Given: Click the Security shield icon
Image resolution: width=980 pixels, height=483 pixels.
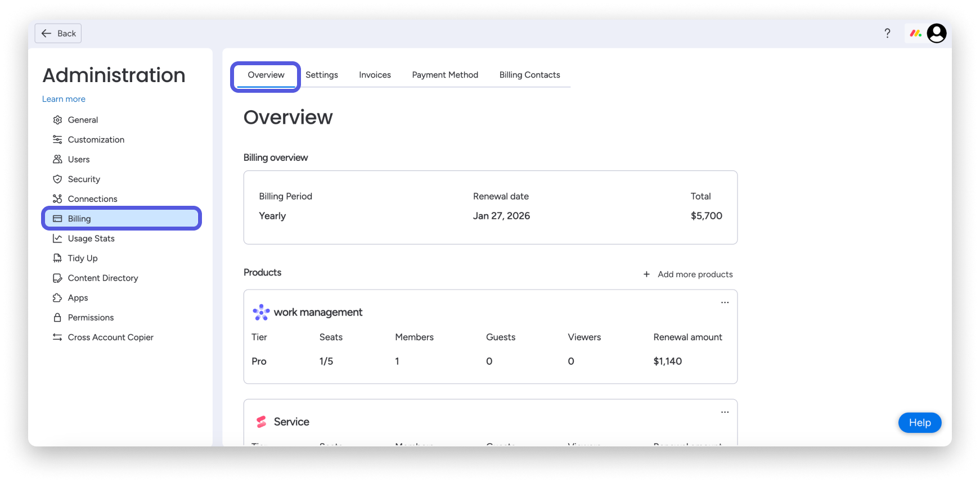Looking at the screenshot, I should (57, 179).
